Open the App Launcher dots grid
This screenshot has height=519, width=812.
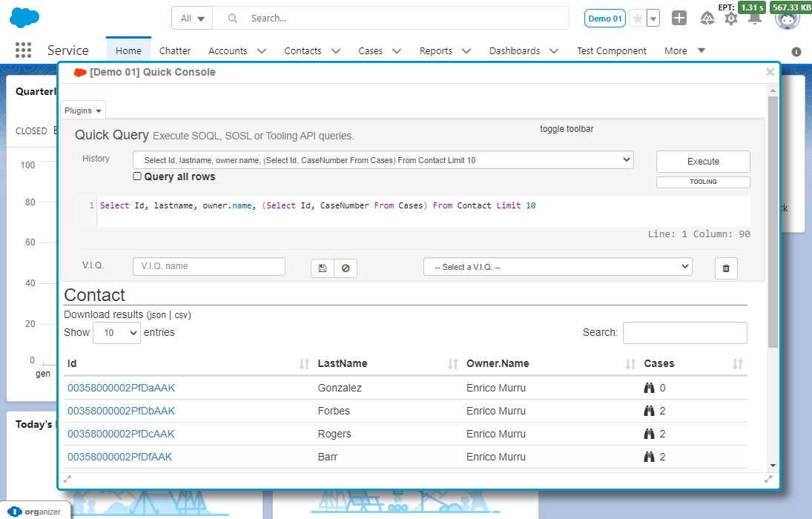coord(23,50)
